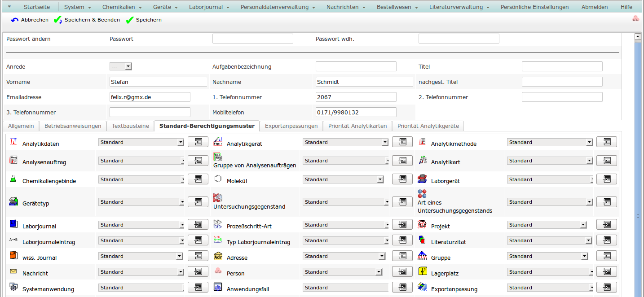The height and width of the screenshot is (297, 644).
Task: Click the Chemikaliengebinde flask icon
Action: 13,179
